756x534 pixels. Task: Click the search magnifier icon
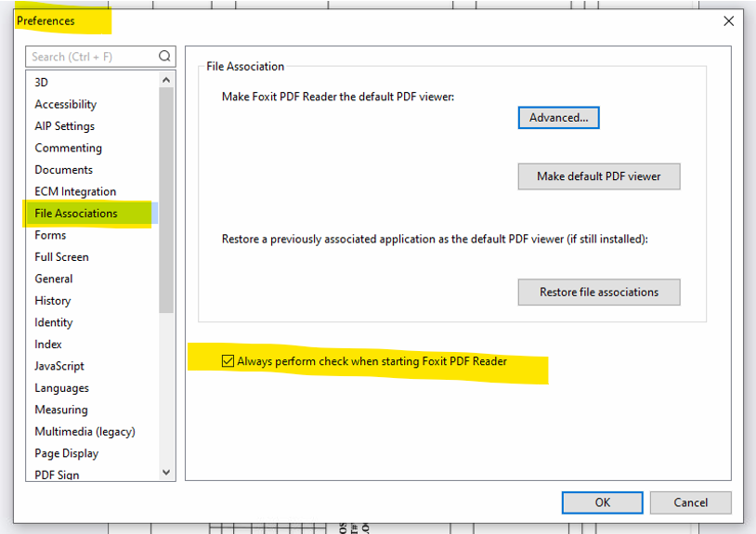click(164, 57)
